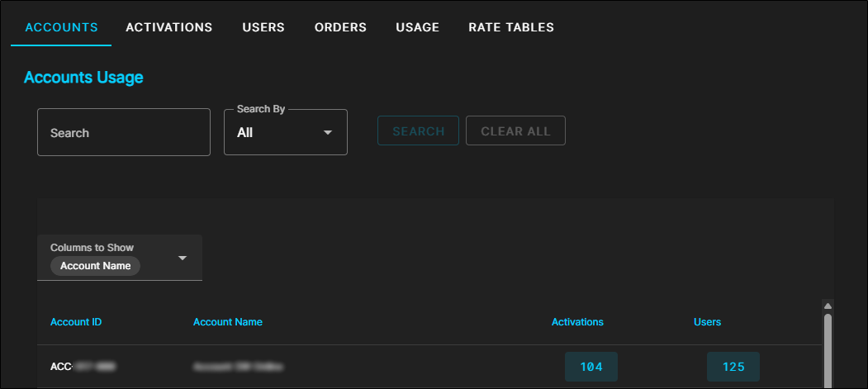The height and width of the screenshot is (389, 868).
Task: Open the ACTIVATIONS tab
Action: (x=168, y=27)
